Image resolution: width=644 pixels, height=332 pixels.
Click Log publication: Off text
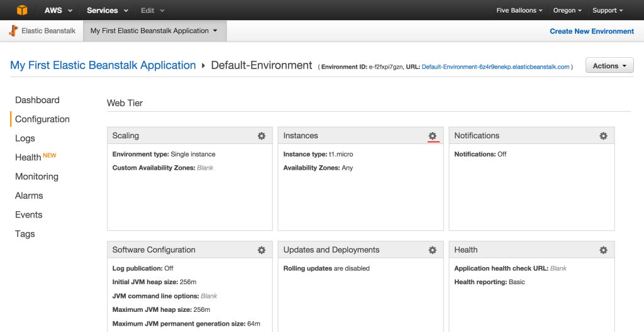[143, 268]
